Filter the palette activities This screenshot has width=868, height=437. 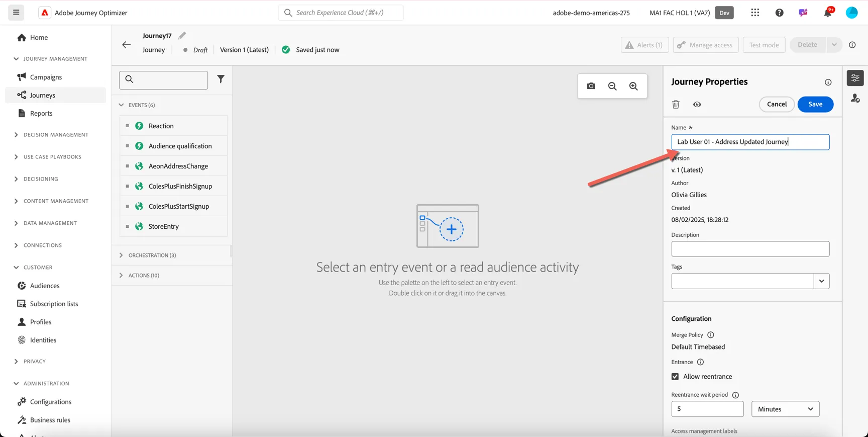221,79
